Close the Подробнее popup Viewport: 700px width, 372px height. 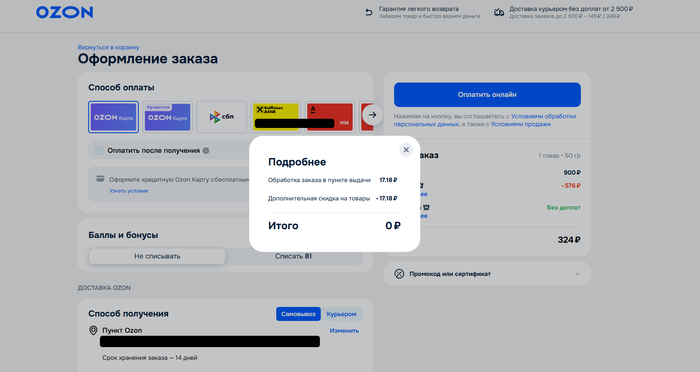coord(406,150)
